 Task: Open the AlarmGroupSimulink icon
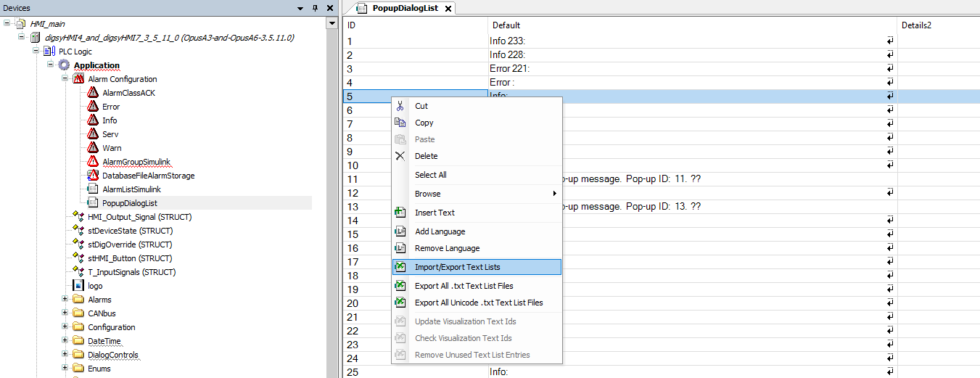(92, 162)
